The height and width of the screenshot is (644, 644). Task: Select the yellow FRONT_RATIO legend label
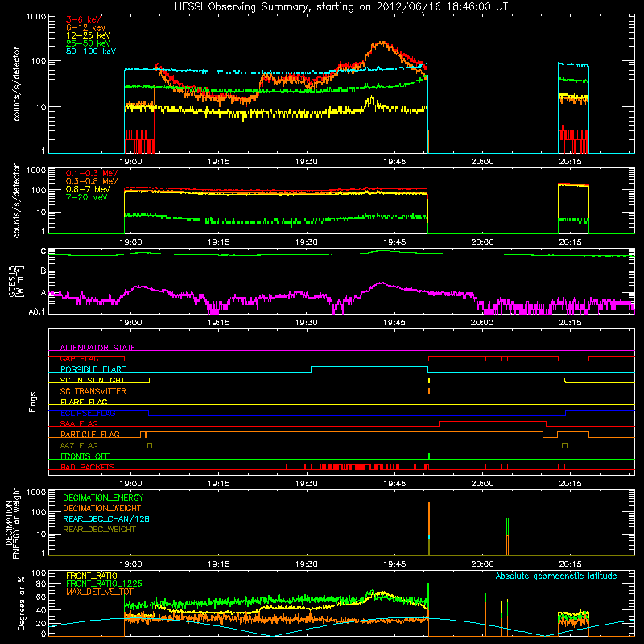pos(92,576)
